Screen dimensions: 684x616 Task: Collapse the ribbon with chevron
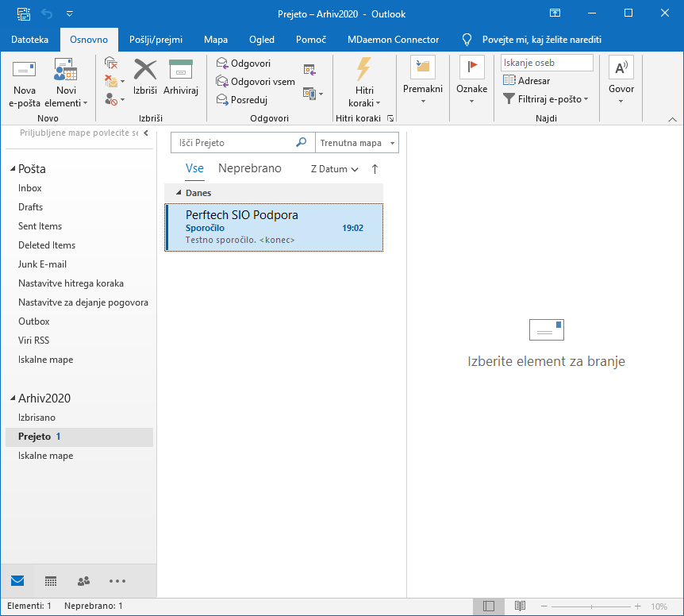pos(672,119)
